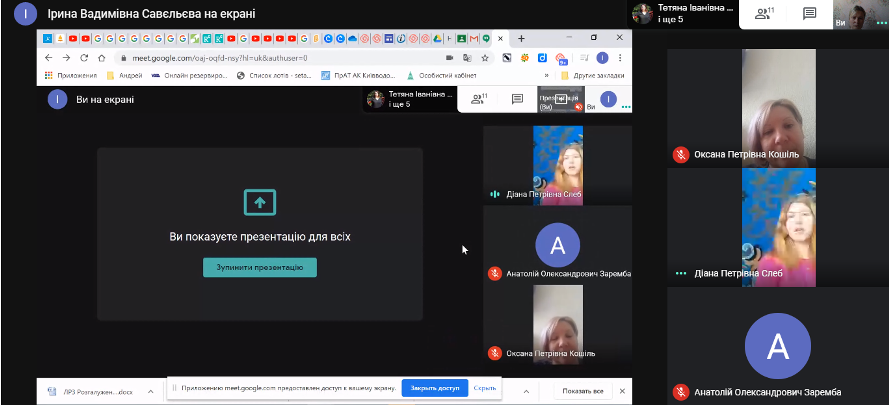Expand the chevron left of Показать все
Viewport: 889px width, 405px height.
(x=526, y=391)
